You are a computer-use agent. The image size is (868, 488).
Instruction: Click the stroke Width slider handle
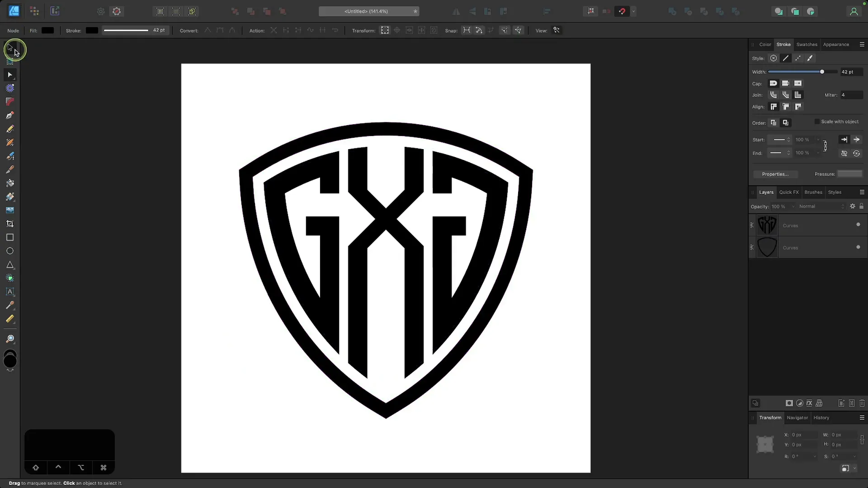coord(822,72)
